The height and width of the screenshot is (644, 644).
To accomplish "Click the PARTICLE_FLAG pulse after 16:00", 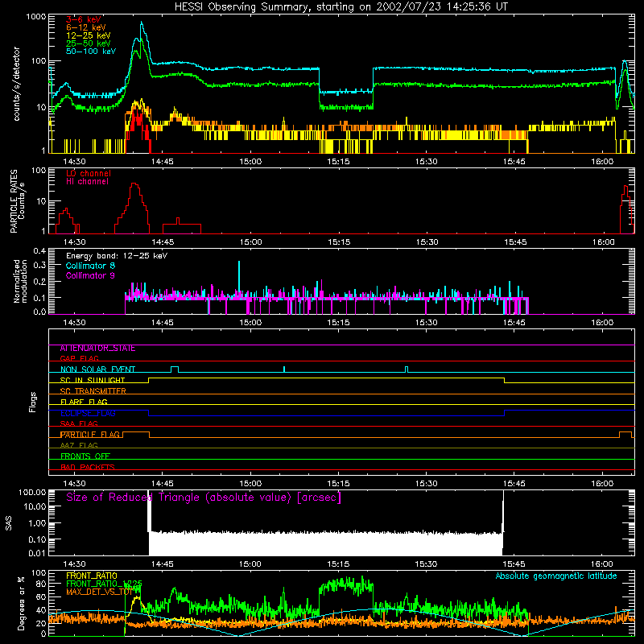I will [625, 435].
